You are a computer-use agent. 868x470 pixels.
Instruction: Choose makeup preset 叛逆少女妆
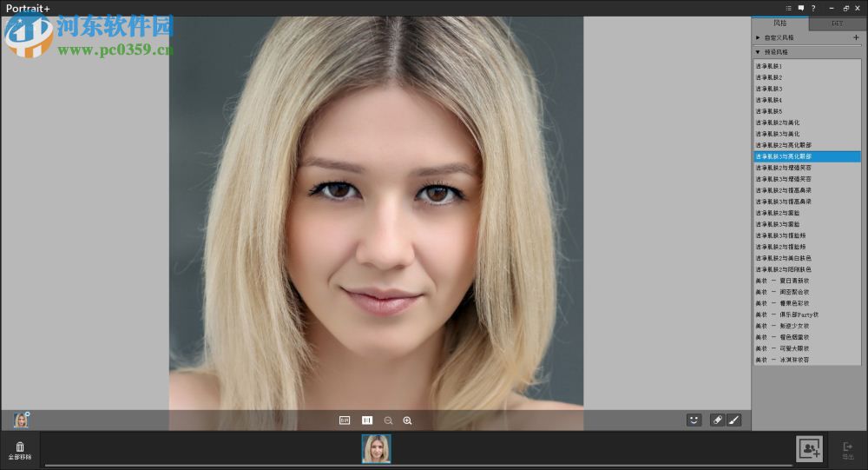pyautogui.click(x=807, y=326)
